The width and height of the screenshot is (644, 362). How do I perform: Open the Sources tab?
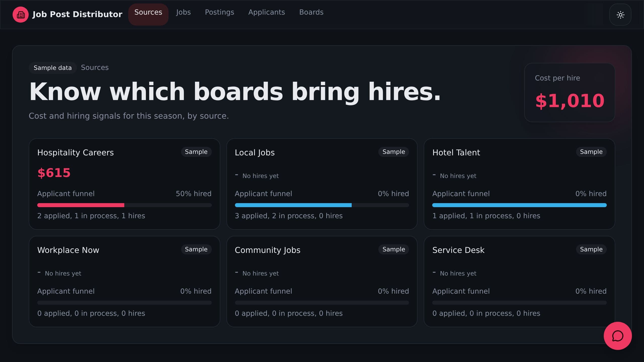148,15
